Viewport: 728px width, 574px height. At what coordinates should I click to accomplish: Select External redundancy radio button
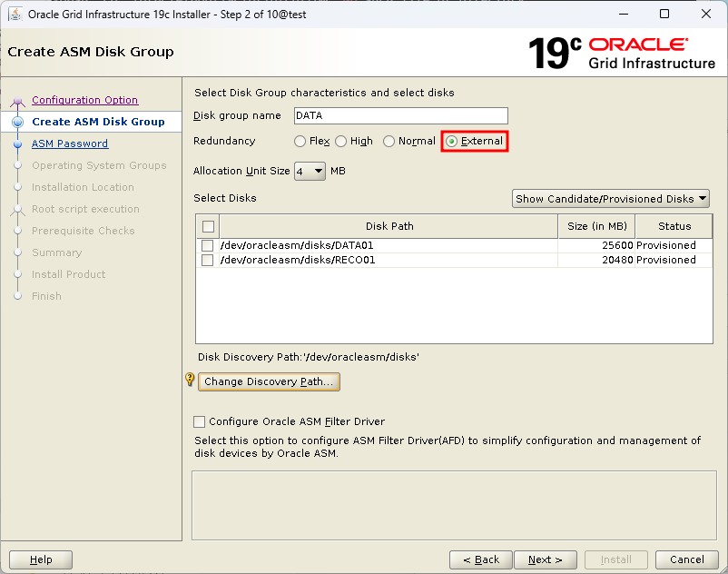tap(451, 141)
